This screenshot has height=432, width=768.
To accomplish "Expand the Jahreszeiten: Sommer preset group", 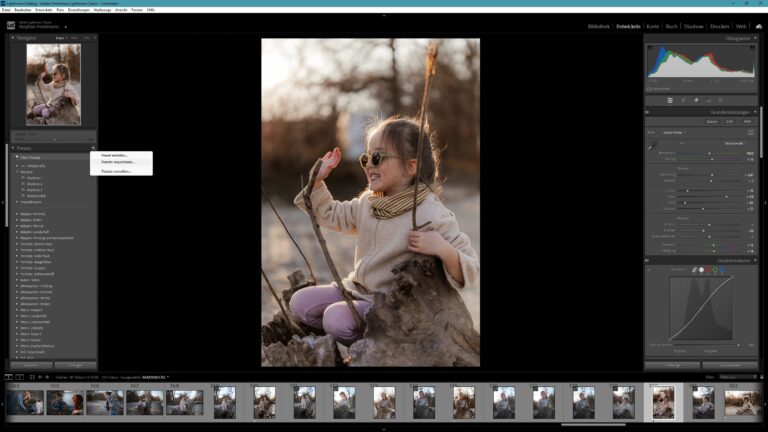I will coord(17,292).
